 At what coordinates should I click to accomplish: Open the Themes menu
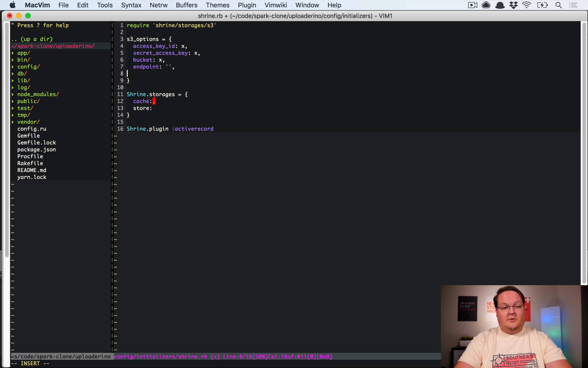(x=217, y=5)
